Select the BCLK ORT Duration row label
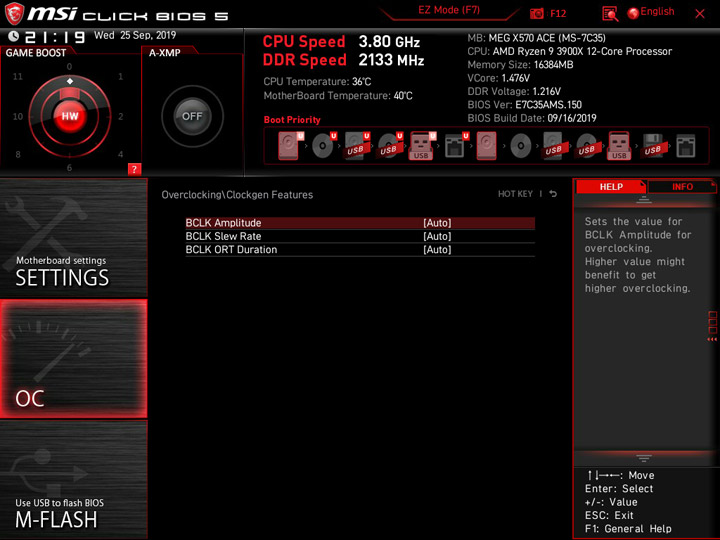The image size is (720, 540). coord(231,250)
